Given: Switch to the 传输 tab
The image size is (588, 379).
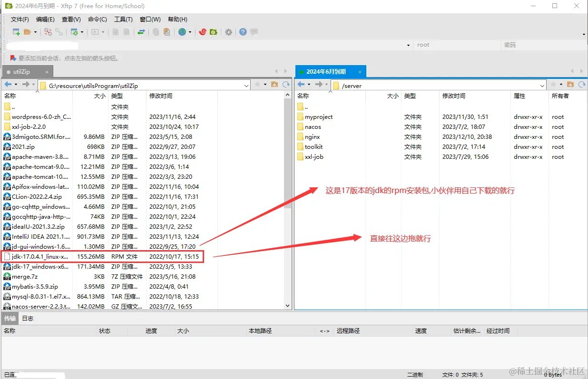Looking at the screenshot, I should coord(10,319).
